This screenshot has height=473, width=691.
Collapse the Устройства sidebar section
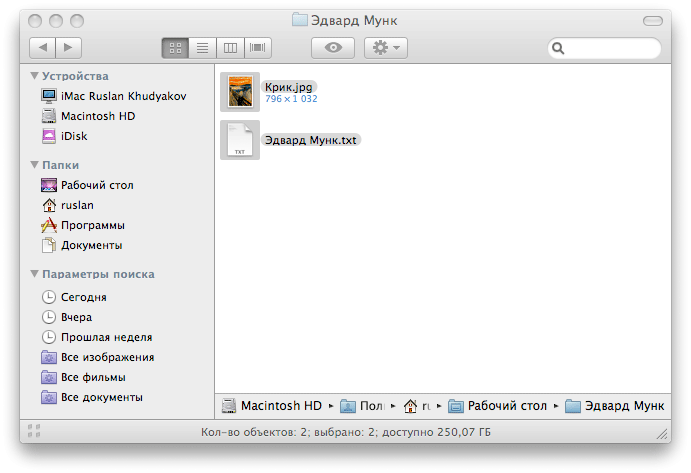(34, 76)
